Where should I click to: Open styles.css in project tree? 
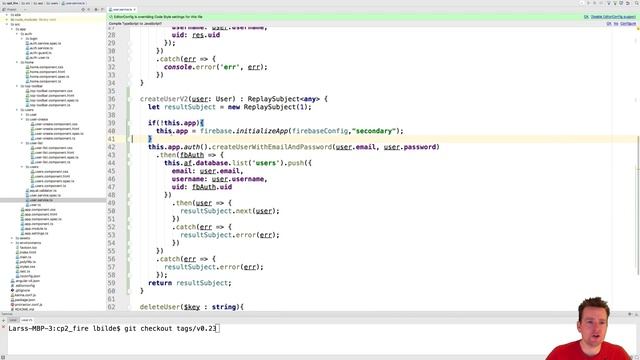(x=27, y=267)
